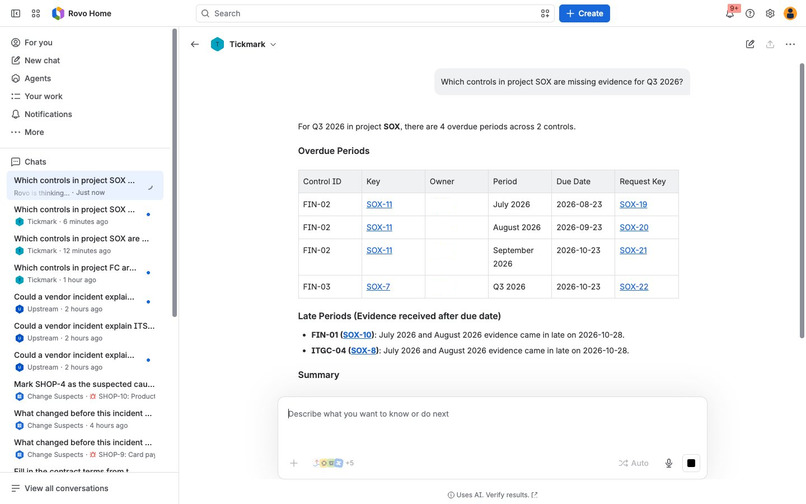
Task: Open the Tickmark chat from 12 minutes ago
Action: (85, 244)
